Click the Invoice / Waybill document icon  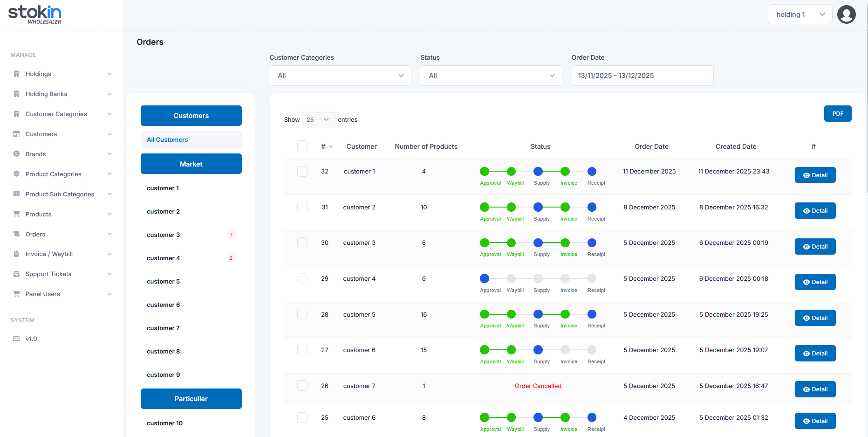(16, 254)
